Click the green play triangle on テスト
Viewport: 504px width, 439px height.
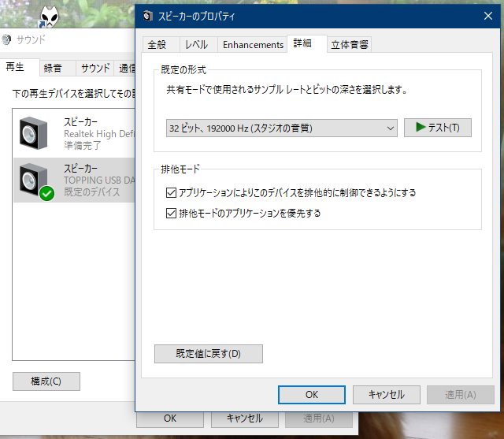coord(421,127)
